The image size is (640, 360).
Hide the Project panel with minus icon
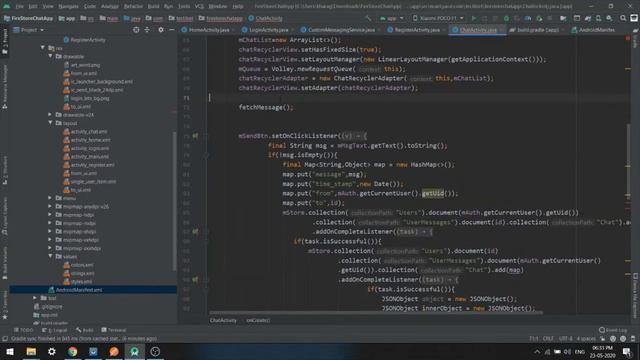(172, 30)
